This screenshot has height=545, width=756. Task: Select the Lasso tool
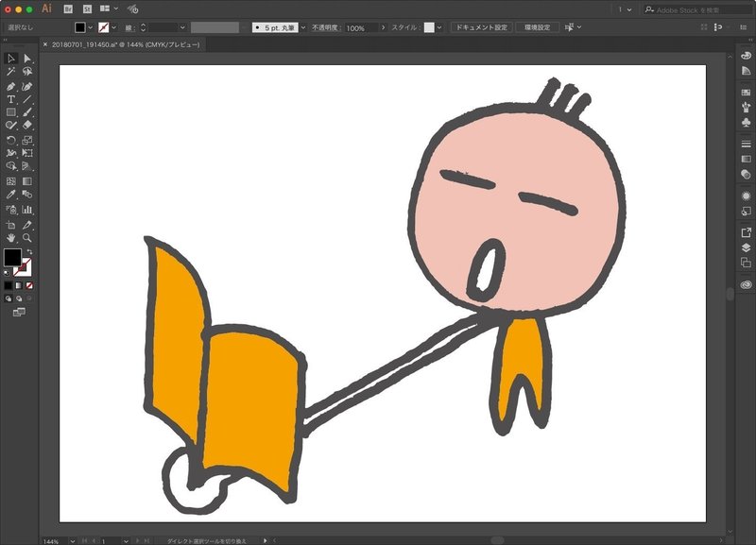(x=27, y=72)
